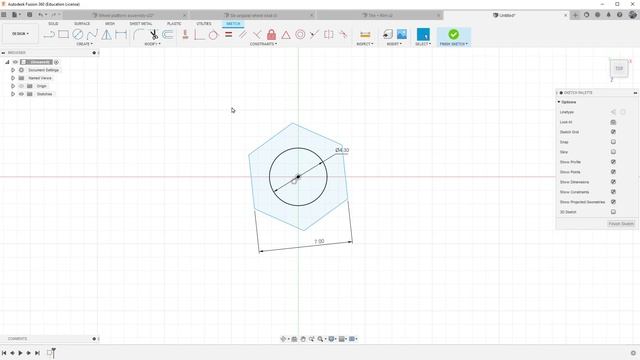The height and width of the screenshot is (360, 640).
Task: Open the Modify dropdown menu
Action: click(153, 44)
